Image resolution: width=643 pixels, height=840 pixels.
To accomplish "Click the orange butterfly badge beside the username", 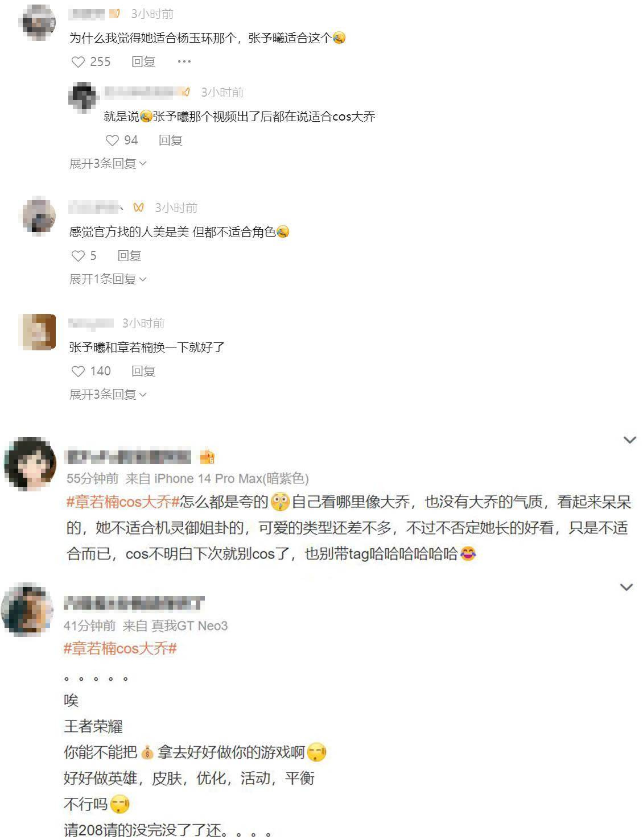I will pos(138,208).
